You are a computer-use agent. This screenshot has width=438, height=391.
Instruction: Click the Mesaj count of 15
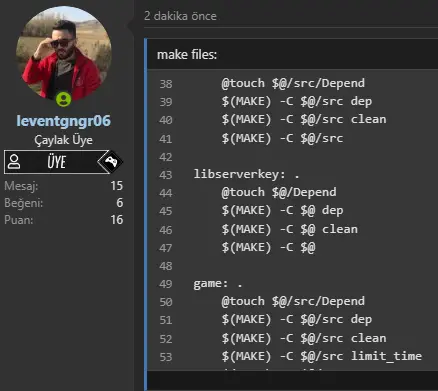click(117, 186)
